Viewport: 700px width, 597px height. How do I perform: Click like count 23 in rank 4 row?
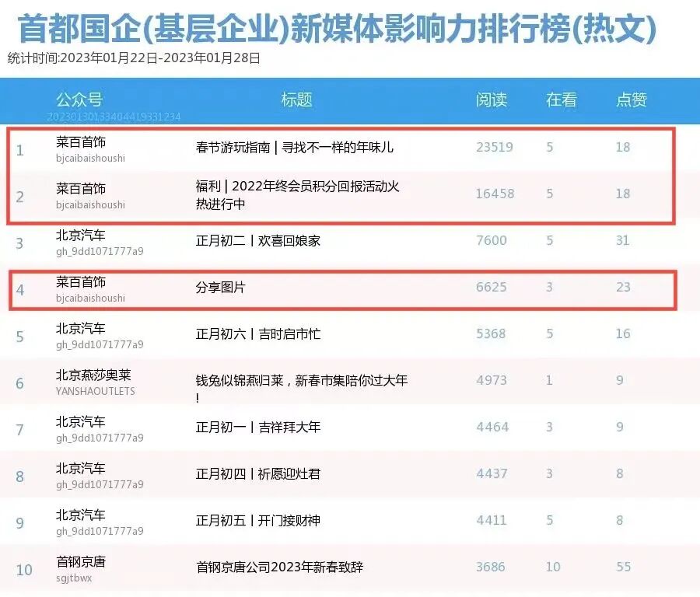point(623,287)
